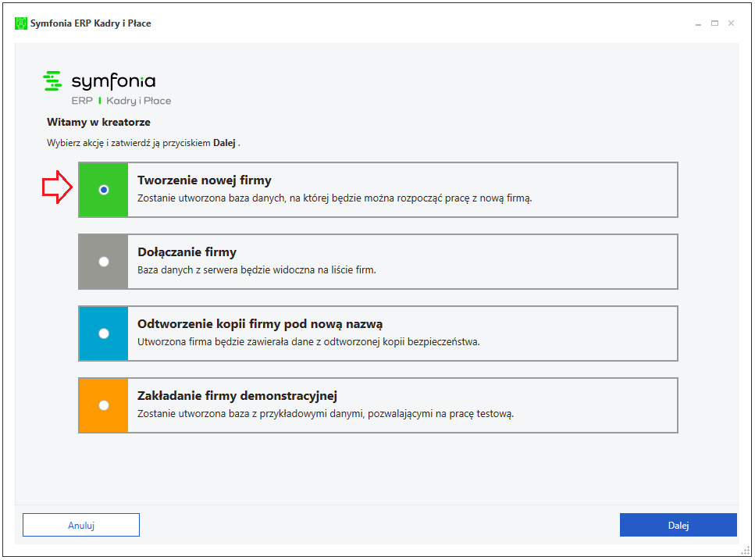
Task: Click description 'Utworzona firma będzie zawierała dane'
Action: pos(308,342)
